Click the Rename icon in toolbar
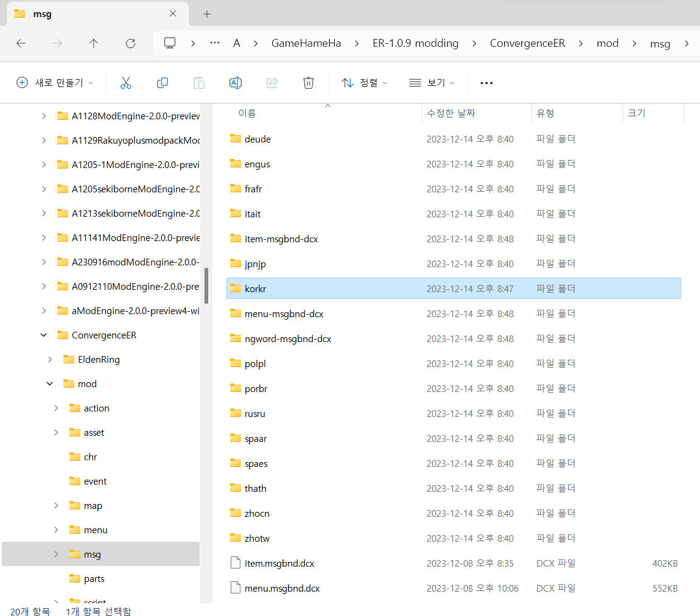700x616 pixels. [236, 83]
